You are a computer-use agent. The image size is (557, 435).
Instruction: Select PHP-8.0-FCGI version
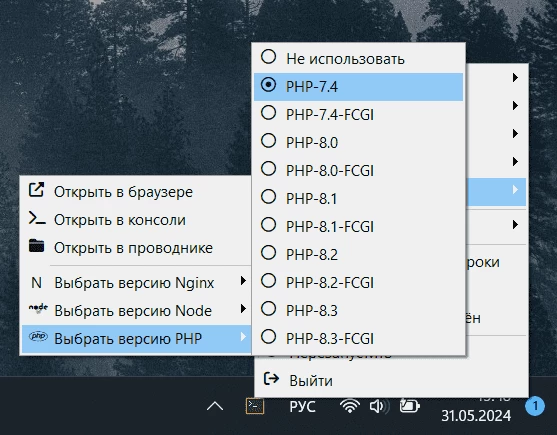(x=358, y=170)
